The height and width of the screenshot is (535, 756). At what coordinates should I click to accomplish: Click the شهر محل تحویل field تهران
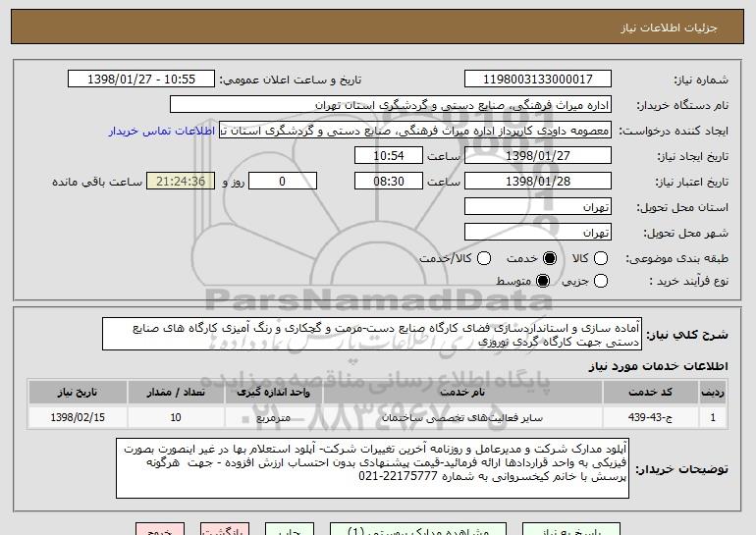pyautogui.click(x=538, y=233)
